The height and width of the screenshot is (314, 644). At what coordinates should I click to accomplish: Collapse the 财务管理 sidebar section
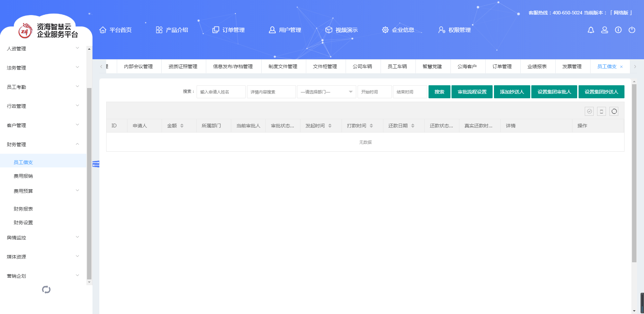coord(43,145)
